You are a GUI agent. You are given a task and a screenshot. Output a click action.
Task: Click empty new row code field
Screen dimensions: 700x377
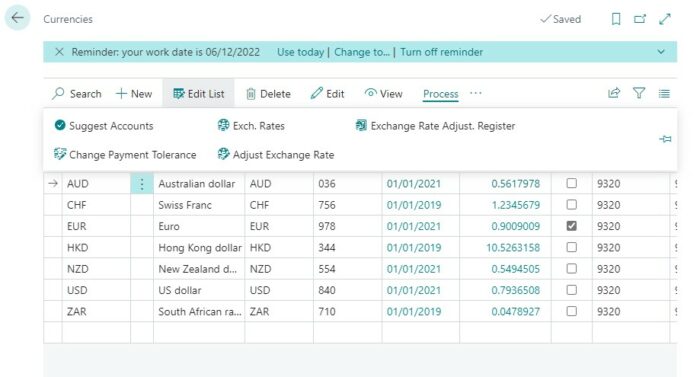(x=96, y=332)
